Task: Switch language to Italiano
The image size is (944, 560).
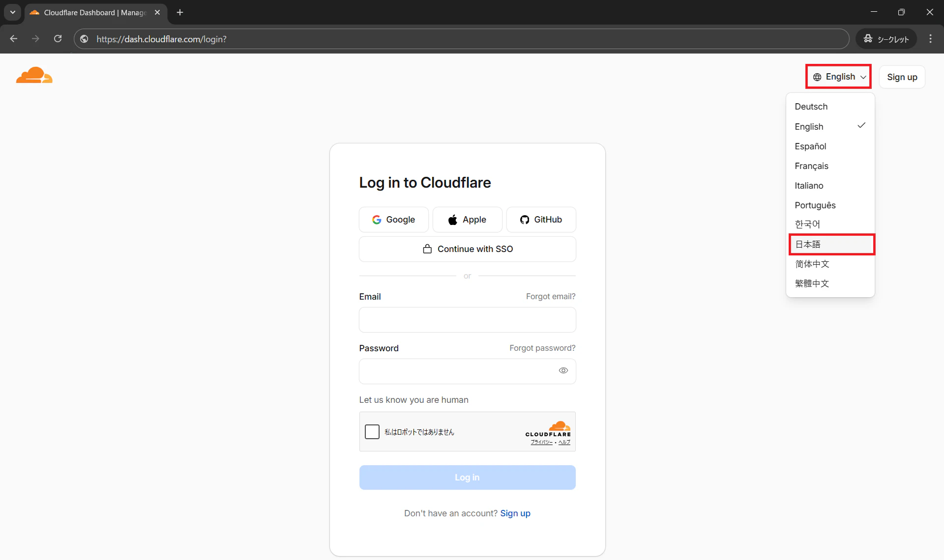Action: pos(830,185)
